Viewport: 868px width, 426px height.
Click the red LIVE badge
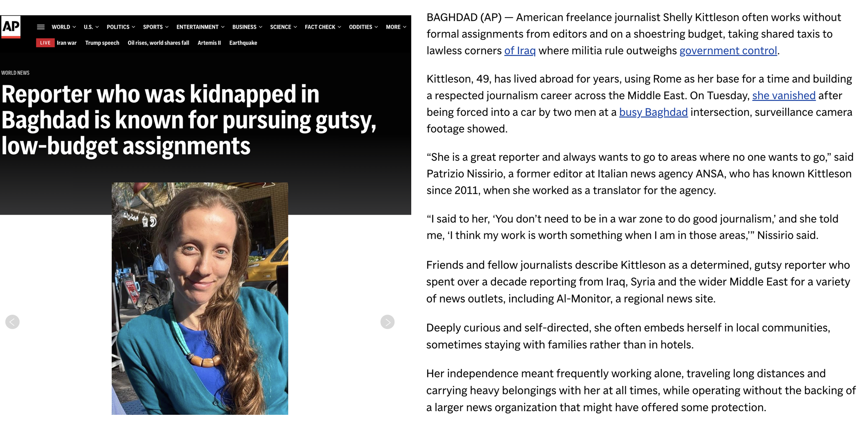coord(45,43)
